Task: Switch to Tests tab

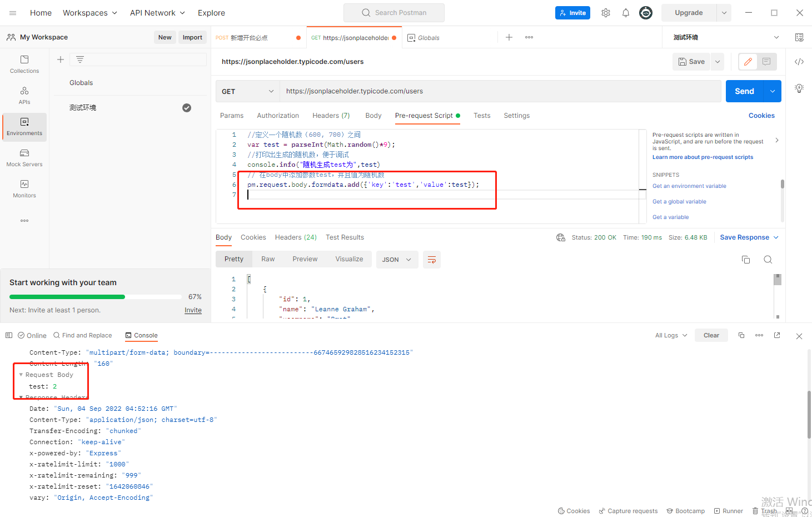Action: point(482,116)
